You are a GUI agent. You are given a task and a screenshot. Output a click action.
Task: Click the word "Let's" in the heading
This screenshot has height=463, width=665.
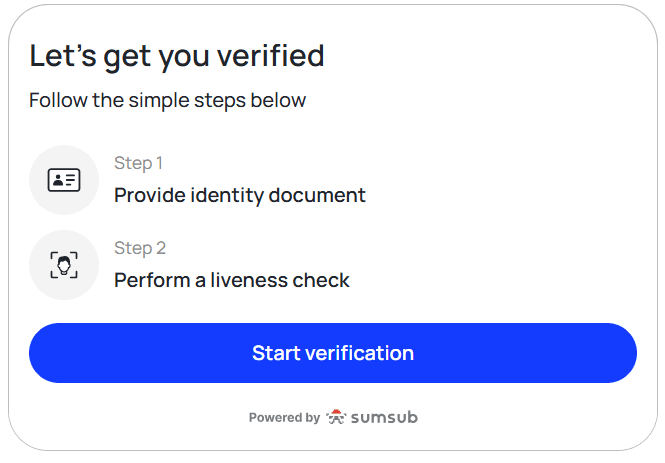(61, 55)
